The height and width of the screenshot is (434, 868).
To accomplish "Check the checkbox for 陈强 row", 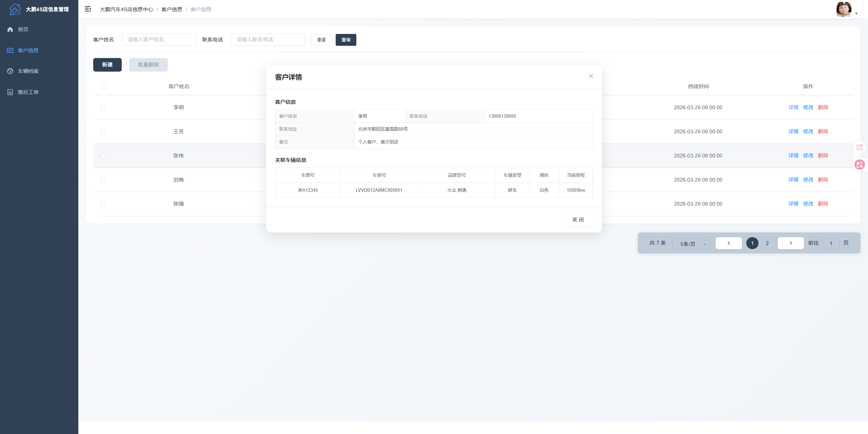I will point(104,204).
